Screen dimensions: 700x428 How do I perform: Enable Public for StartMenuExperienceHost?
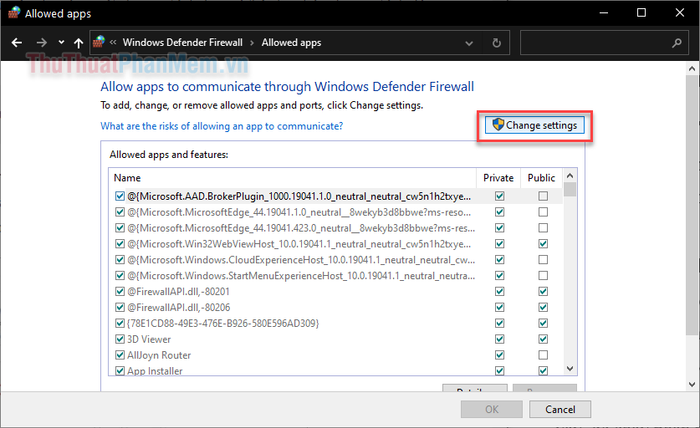[543, 275]
